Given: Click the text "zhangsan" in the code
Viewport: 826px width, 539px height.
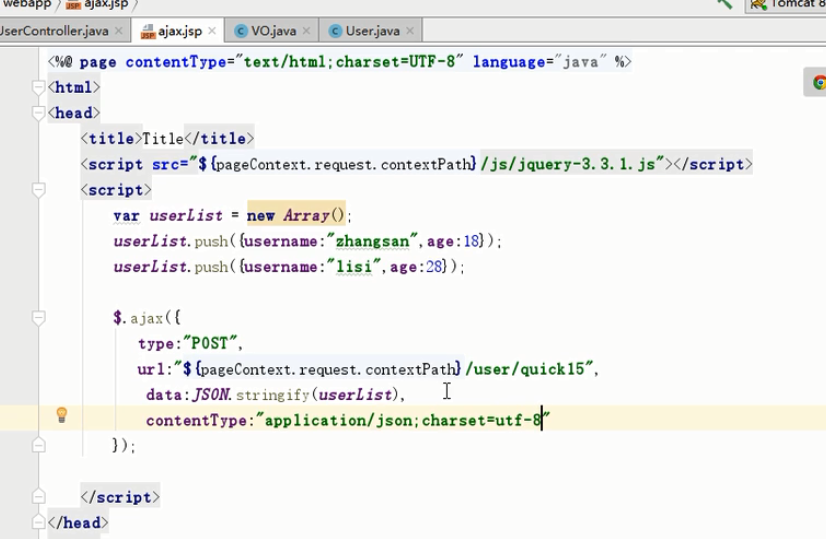Looking at the screenshot, I should [372, 241].
